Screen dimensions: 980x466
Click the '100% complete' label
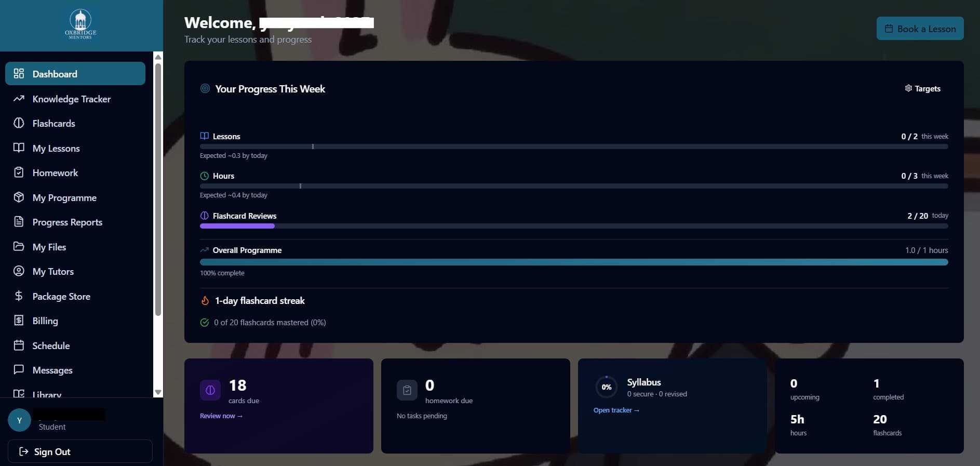[x=222, y=273]
